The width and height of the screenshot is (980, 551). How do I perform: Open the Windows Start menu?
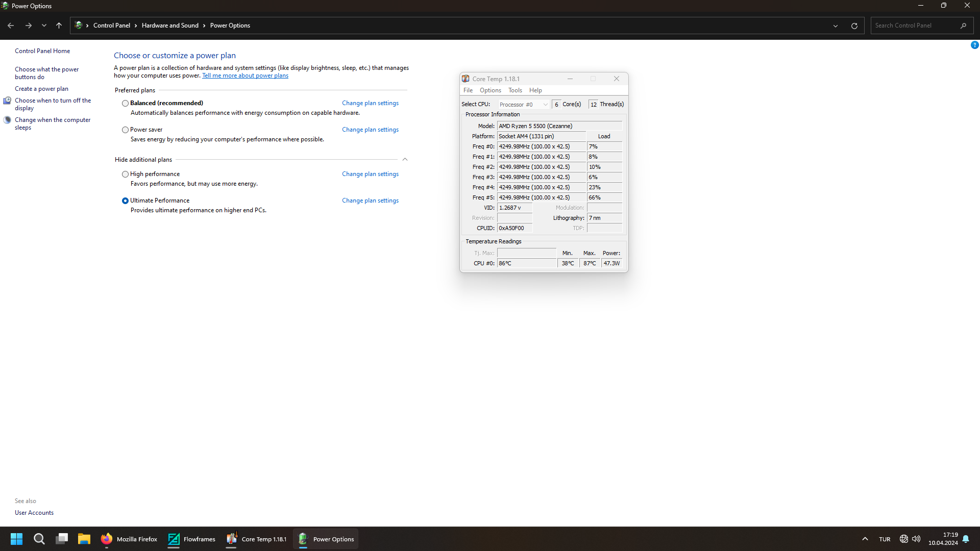tap(16, 539)
